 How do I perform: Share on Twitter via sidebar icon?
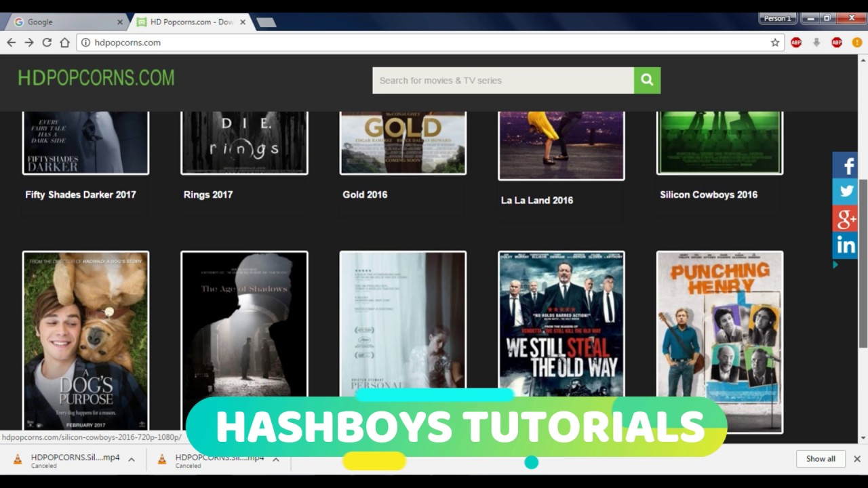[846, 191]
